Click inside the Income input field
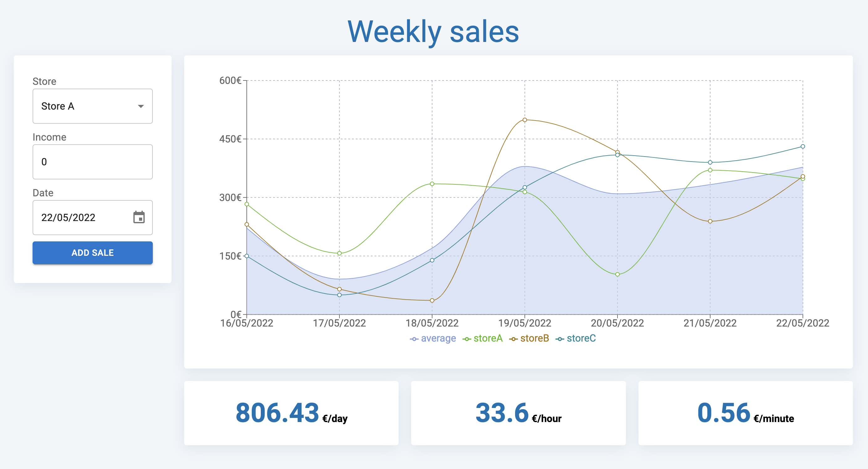This screenshot has width=868, height=469. click(x=92, y=162)
